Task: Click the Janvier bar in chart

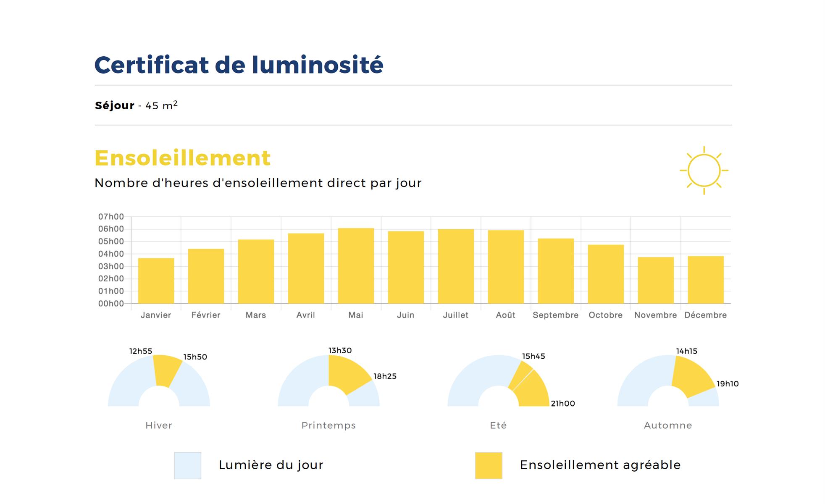Action: click(x=156, y=281)
